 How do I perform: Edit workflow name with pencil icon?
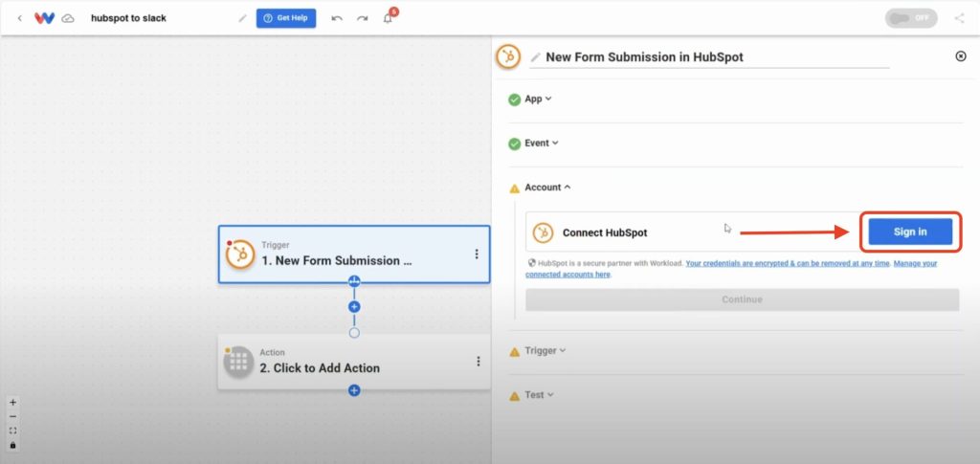pyautogui.click(x=242, y=18)
